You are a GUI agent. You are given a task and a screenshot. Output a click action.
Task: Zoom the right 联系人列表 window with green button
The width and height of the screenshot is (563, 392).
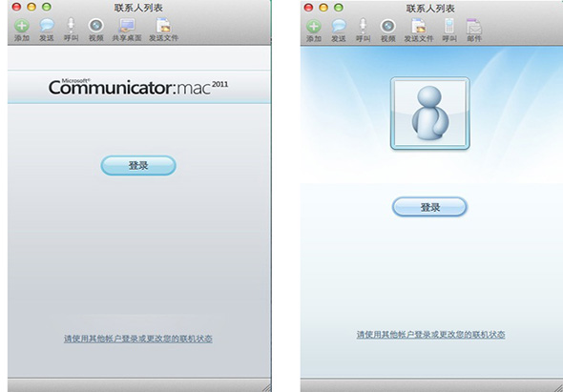point(338,8)
